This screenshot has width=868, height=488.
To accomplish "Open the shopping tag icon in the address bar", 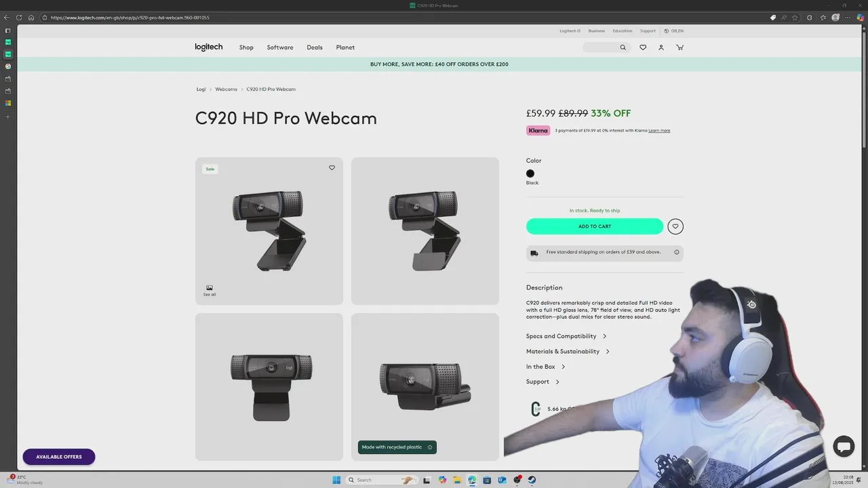I will (x=772, y=18).
